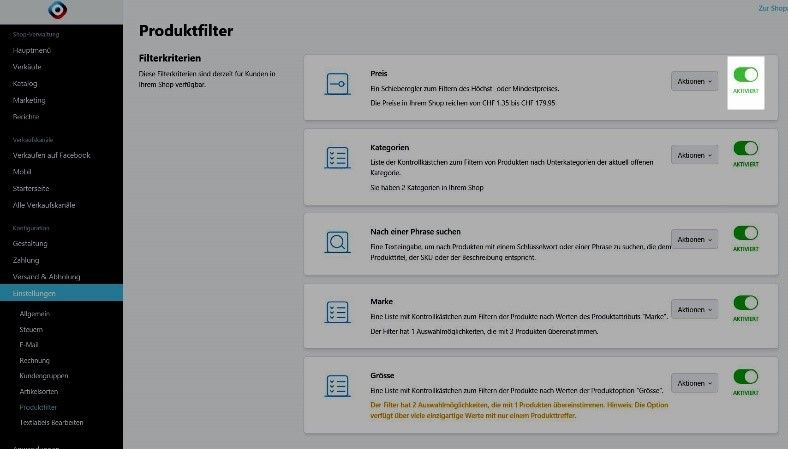Click the magnifier icon for phrase search
The width and height of the screenshot is (788, 449).
(338, 242)
